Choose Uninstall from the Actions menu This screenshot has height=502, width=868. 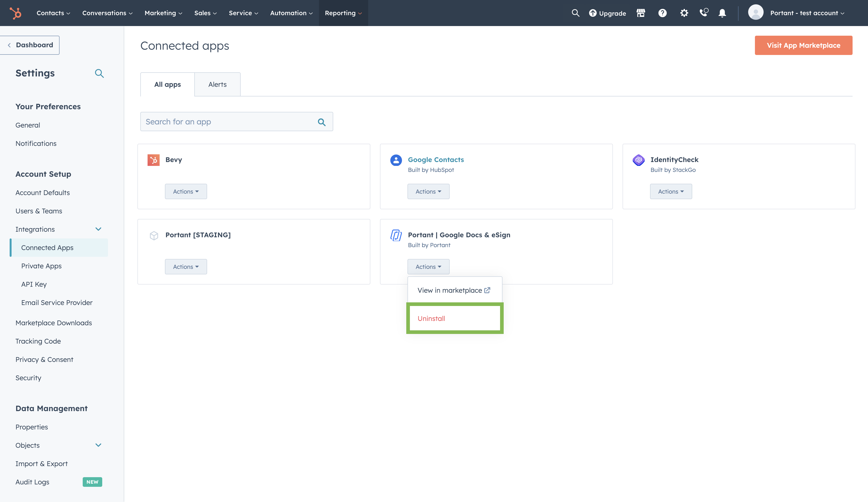point(431,319)
